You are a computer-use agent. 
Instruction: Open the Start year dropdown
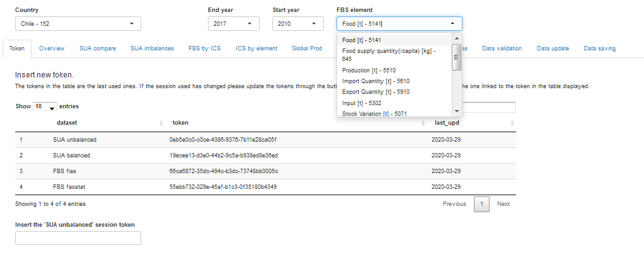(297, 24)
